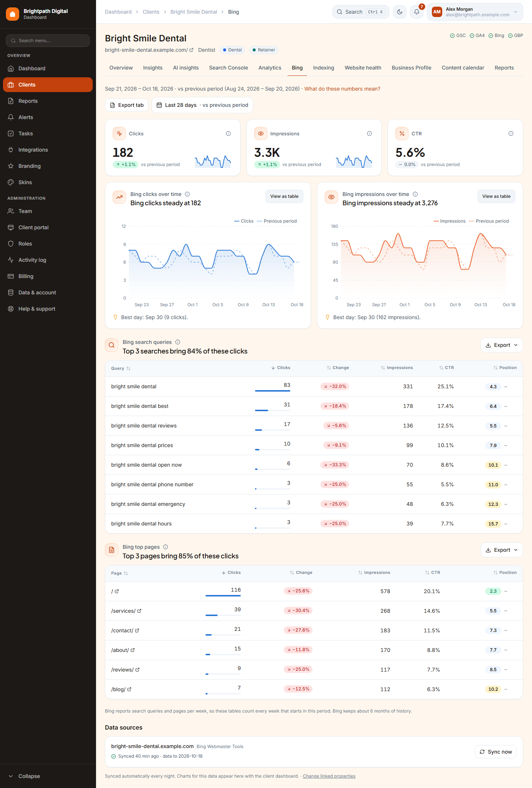Click info icon beside Bing clicks over time
Viewport: 532px width, 788px height.
pyautogui.click(x=187, y=194)
